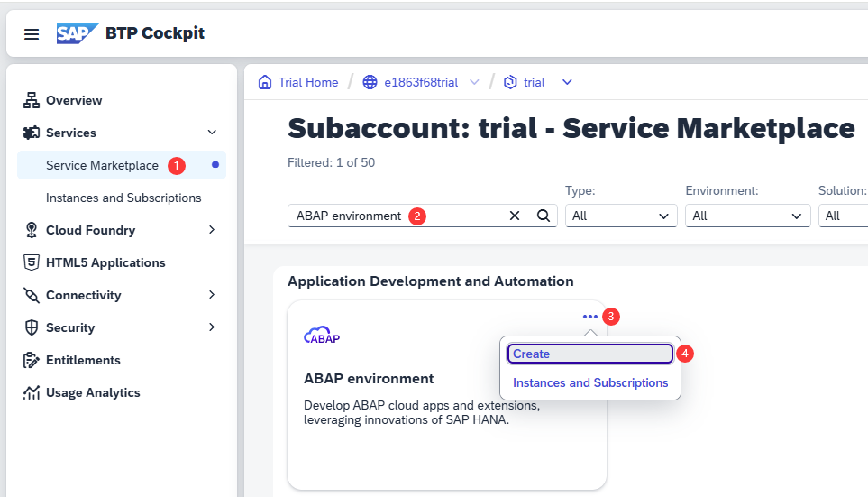
Task: Open dropdown arrow next to trial breadcrumb
Action: tap(567, 82)
